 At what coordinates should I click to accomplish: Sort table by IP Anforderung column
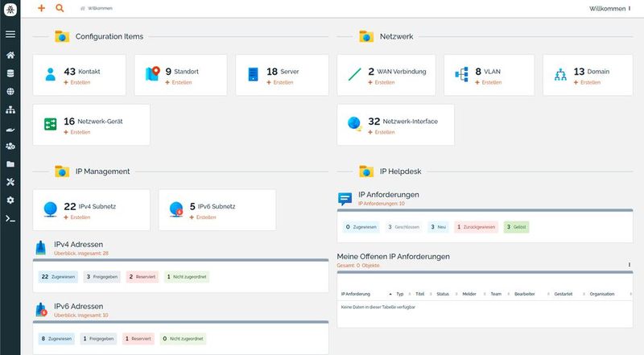(x=356, y=294)
